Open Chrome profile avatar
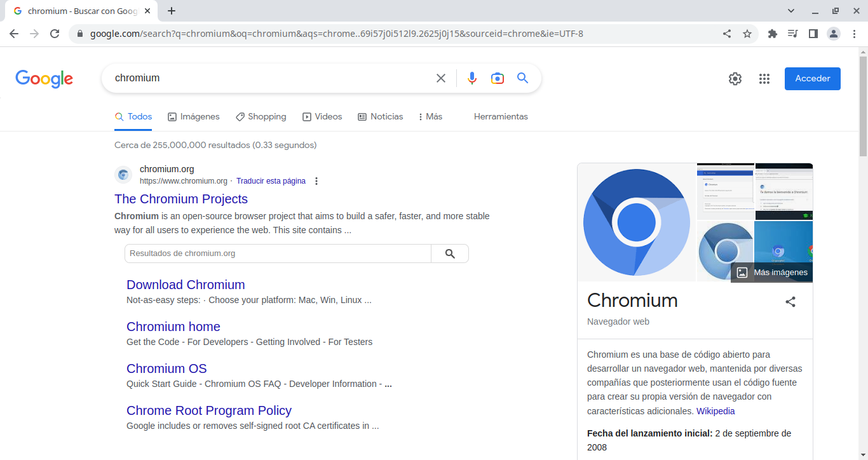868x460 pixels. point(834,34)
